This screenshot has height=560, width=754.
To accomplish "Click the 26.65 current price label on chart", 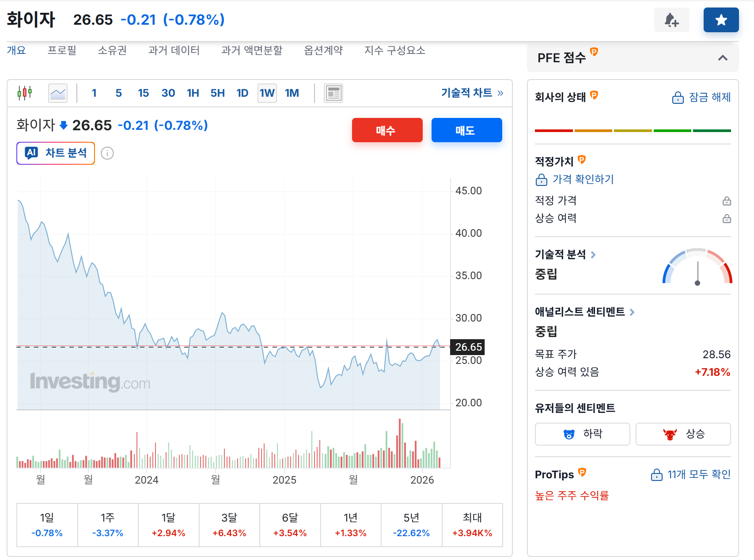I will pyautogui.click(x=467, y=347).
